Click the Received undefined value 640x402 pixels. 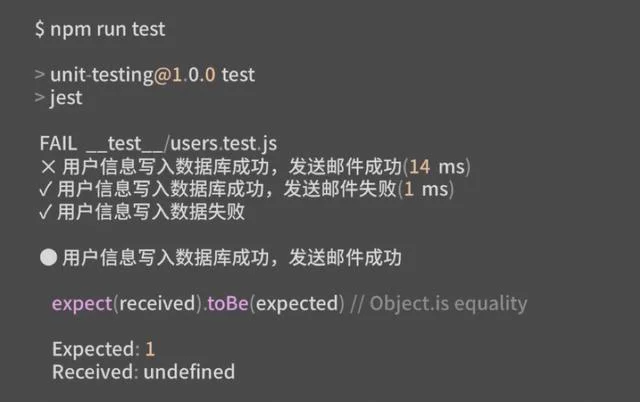189,372
